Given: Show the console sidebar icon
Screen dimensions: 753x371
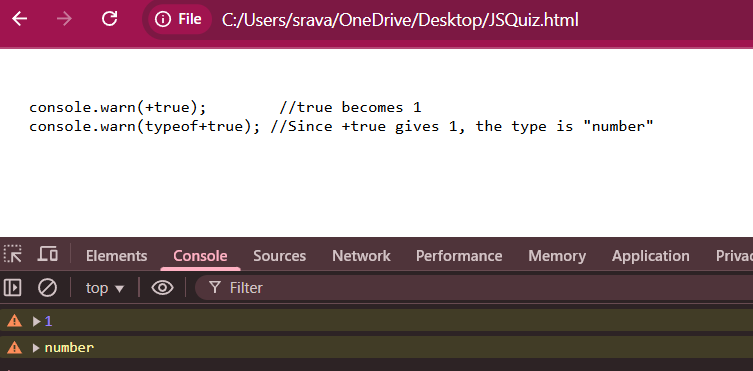Looking at the screenshot, I should coord(13,287).
